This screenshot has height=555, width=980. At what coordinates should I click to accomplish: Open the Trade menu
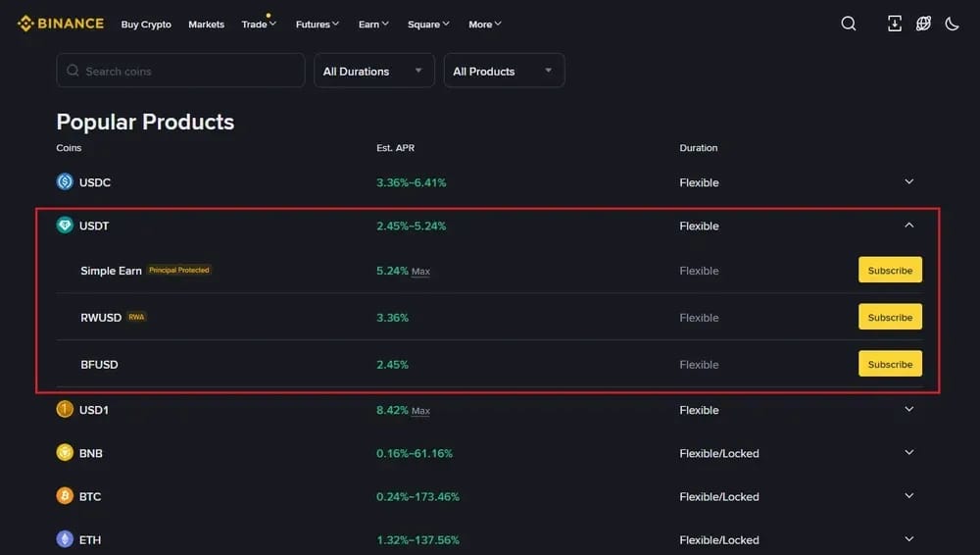click(259, 25)
